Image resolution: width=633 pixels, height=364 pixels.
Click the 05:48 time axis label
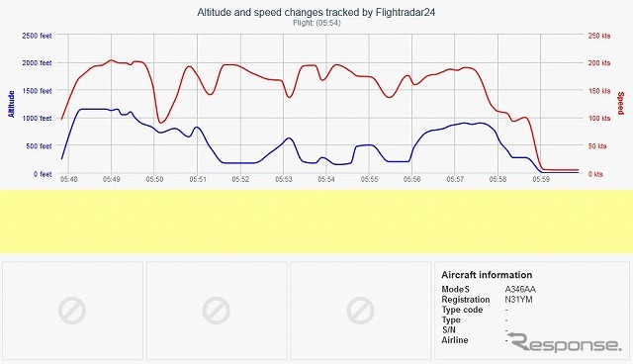pos(68,179)
